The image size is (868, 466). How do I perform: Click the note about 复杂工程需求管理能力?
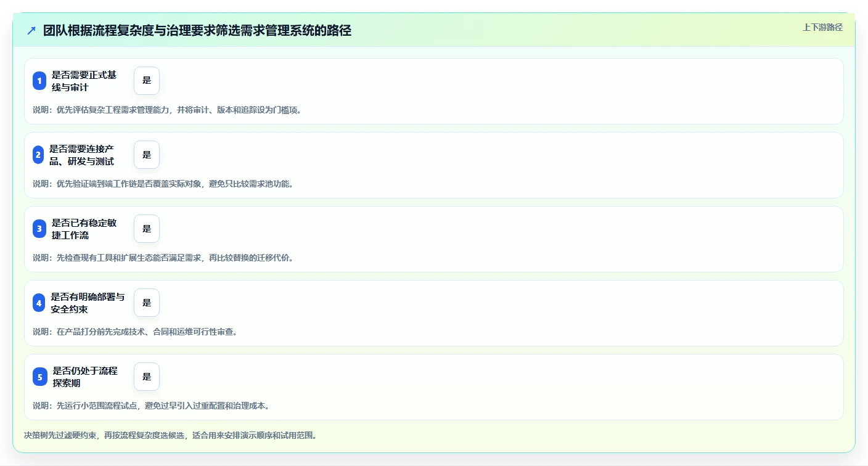pyautogui.click(x=166, y=110)
